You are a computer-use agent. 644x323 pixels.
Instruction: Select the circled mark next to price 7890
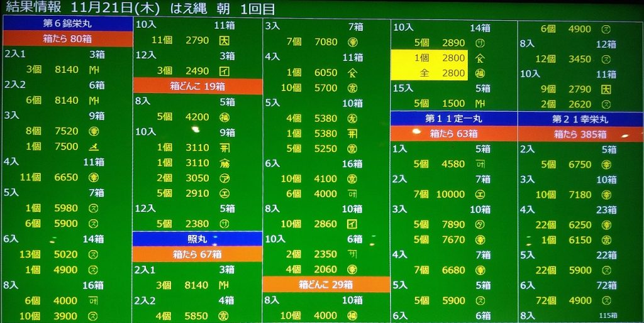coord(480,224)
